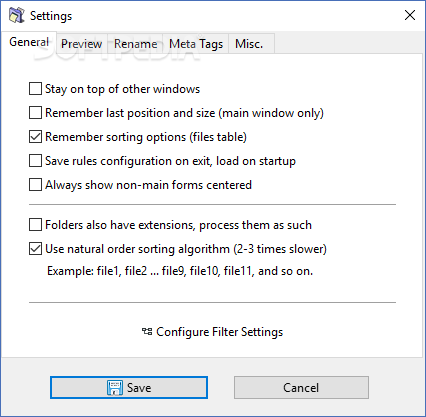Uncheck Remember sorting options (files table)
Image resolution: width=426 pixels, height=417 pixels.
(x=35, y=137)
